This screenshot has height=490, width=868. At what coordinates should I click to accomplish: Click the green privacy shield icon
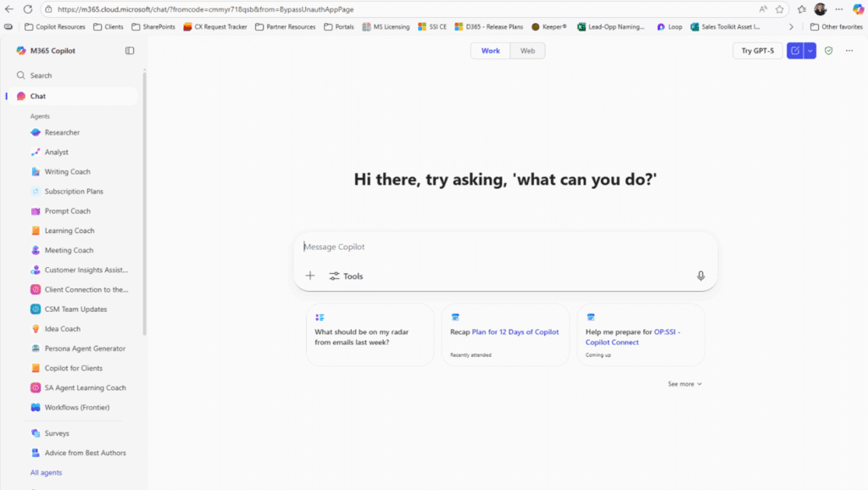828,50
